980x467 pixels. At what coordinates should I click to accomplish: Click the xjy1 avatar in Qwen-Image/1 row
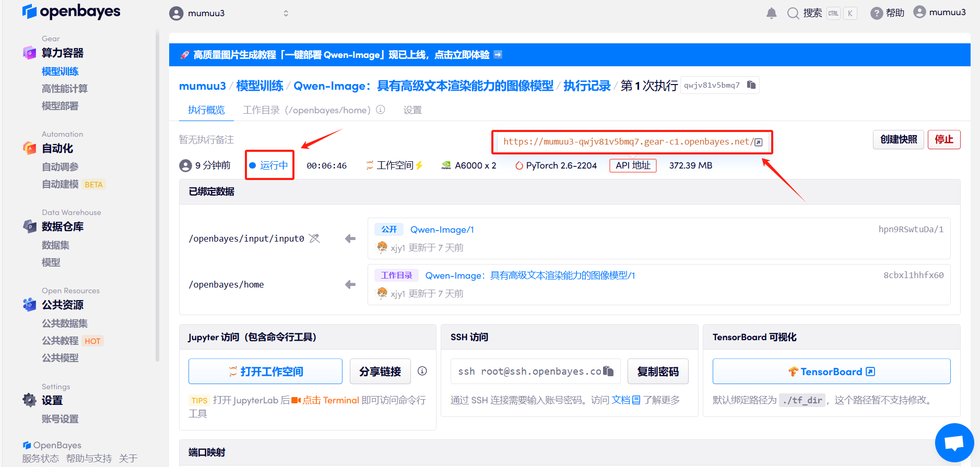point(382,247)
